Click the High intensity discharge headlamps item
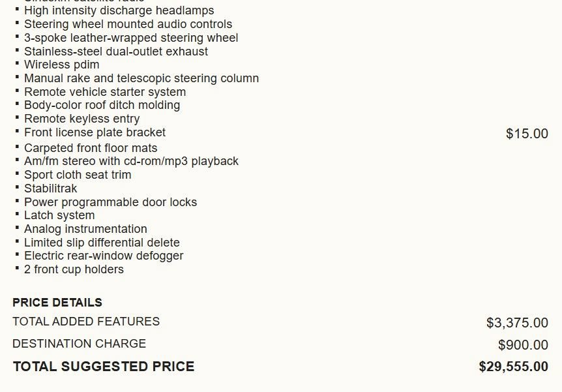 tap(119, 10)
